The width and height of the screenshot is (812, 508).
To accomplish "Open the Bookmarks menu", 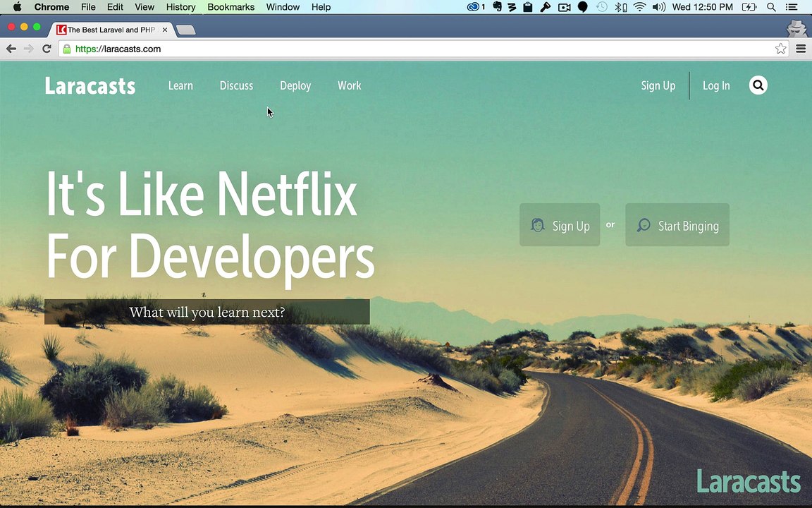I will click(231, 7).
